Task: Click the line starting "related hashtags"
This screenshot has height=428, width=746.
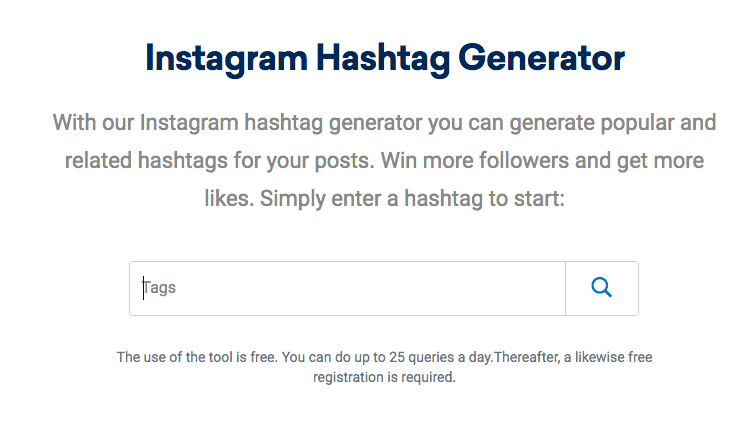Action: pos(385,160)
